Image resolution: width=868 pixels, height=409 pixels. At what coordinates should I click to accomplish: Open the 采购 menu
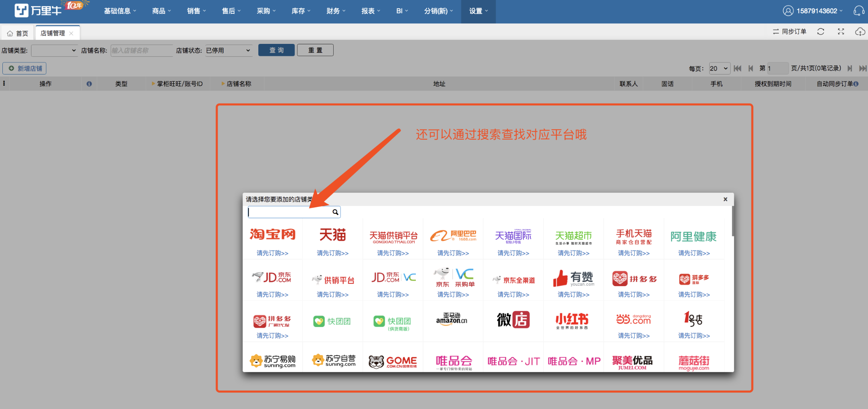(x=266, y=11)
